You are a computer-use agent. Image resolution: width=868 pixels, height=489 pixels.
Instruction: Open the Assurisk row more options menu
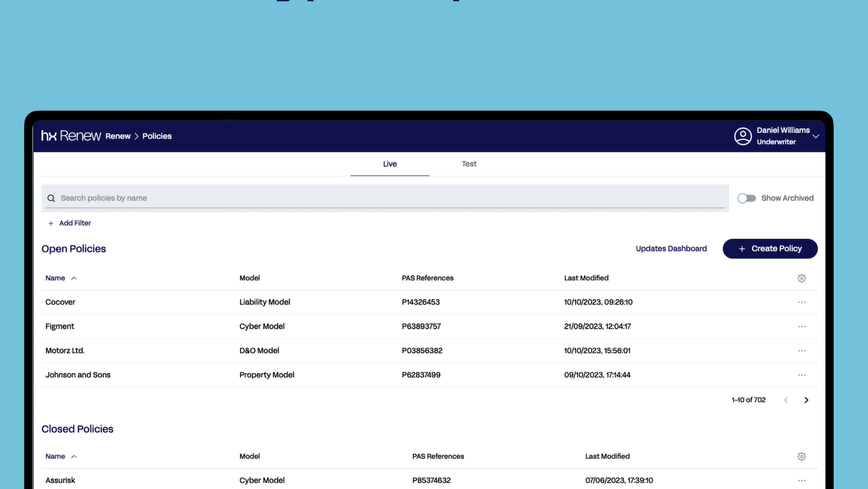coord(802,480)
